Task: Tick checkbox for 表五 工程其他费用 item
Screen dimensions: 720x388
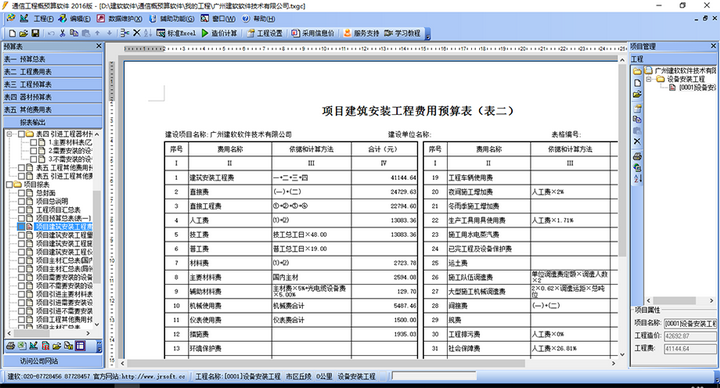Action: [21, 168]
